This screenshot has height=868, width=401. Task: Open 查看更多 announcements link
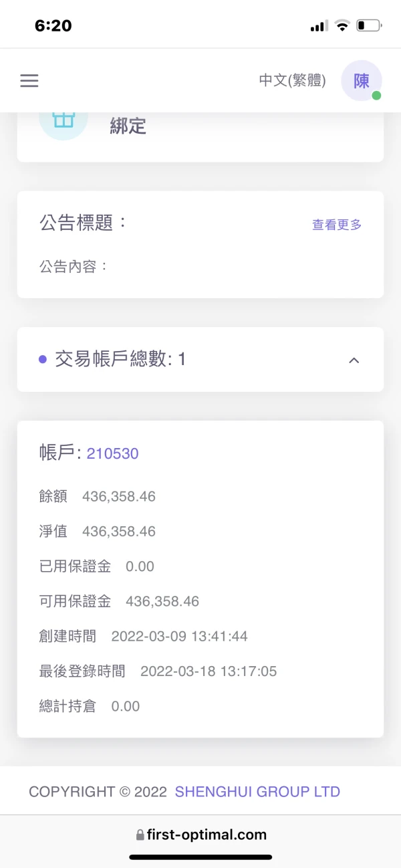point(337,225)
